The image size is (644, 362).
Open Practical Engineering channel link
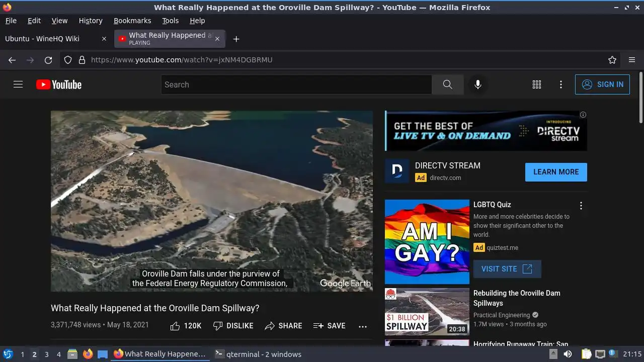point(502,315)
